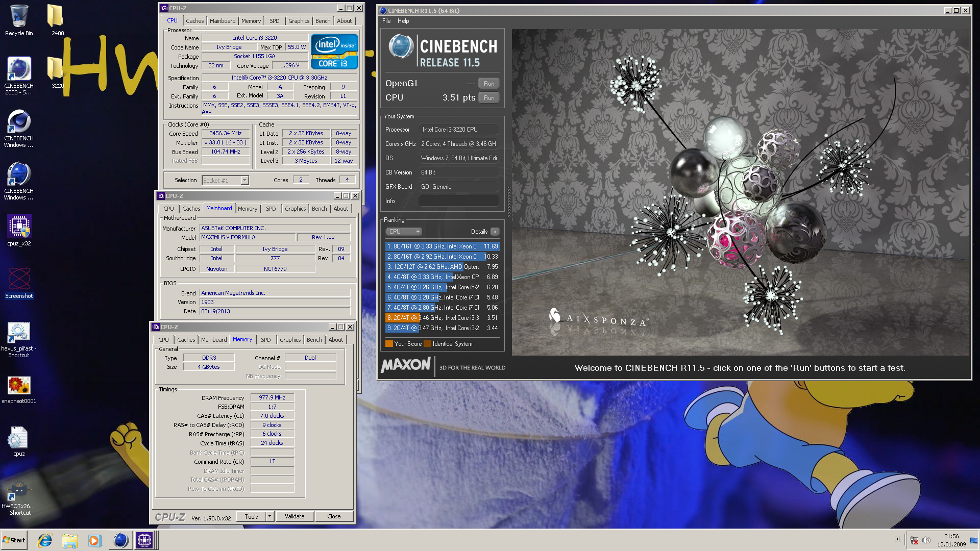The height and width of the screenshot is (551, 980).
Task: Click the DE language indicator in tray
Action: (x=898, y=539)
